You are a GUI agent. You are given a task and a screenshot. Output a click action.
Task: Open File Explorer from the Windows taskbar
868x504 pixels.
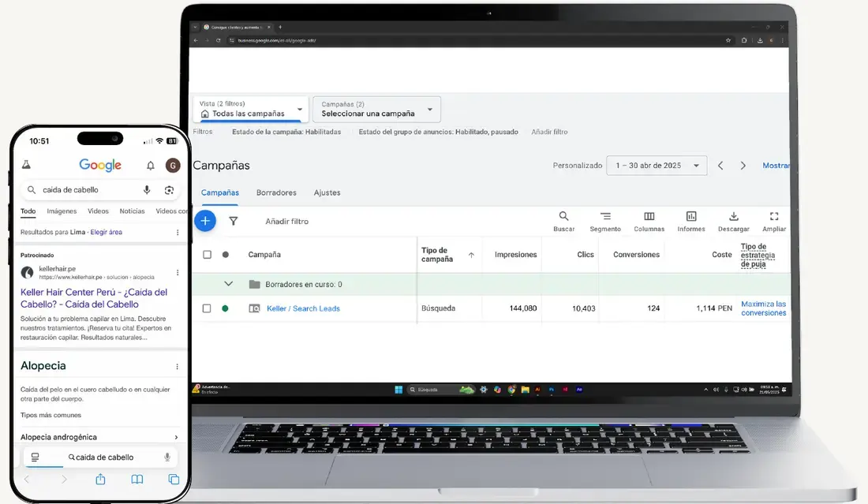525,390
